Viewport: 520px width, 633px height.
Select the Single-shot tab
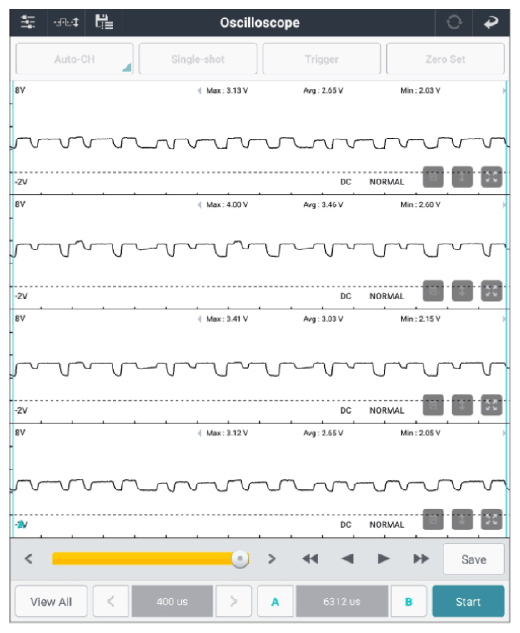pyautogui.click(x=198, y=59)
